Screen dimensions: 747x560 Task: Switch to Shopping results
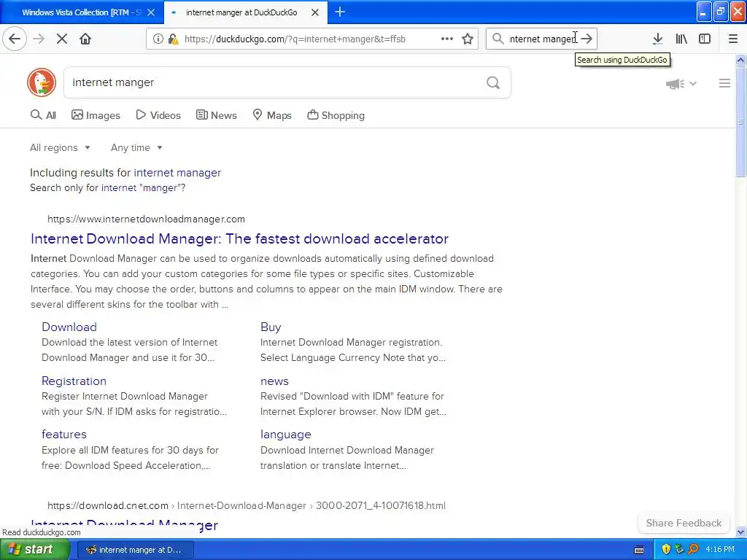[336, 115]
